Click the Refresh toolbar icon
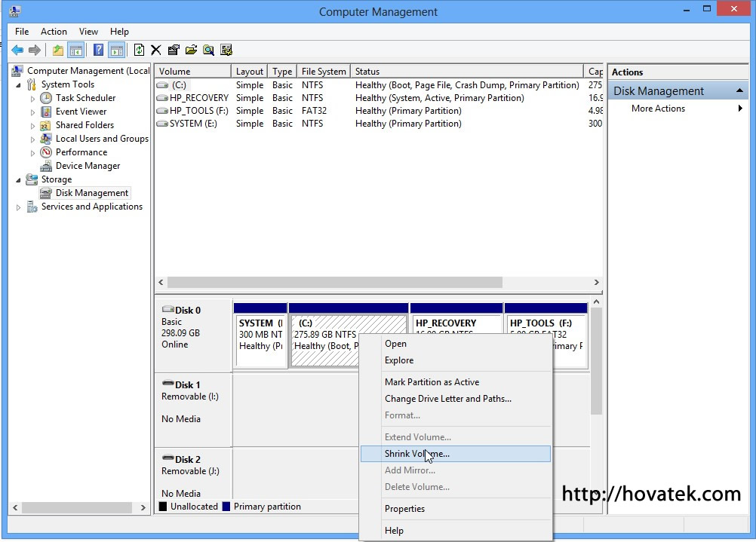The width and height of the screenshot is (756, 542). point(139,50)
